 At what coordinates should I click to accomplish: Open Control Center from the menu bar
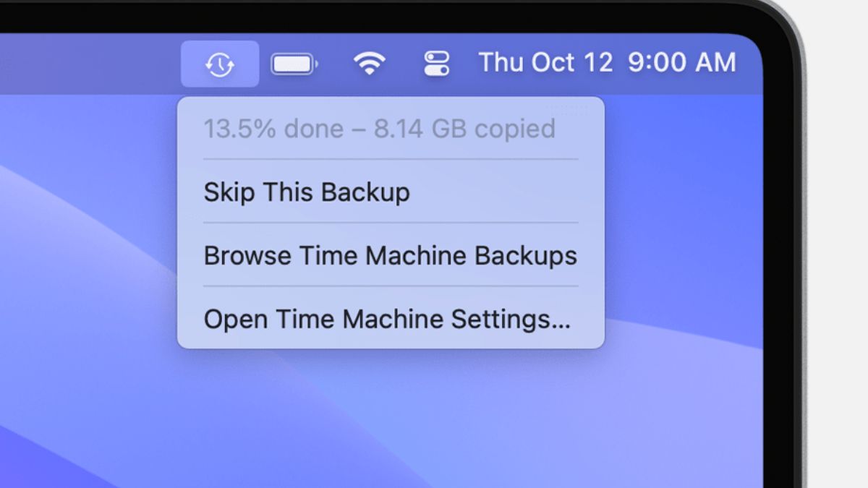tap(436, 64)
